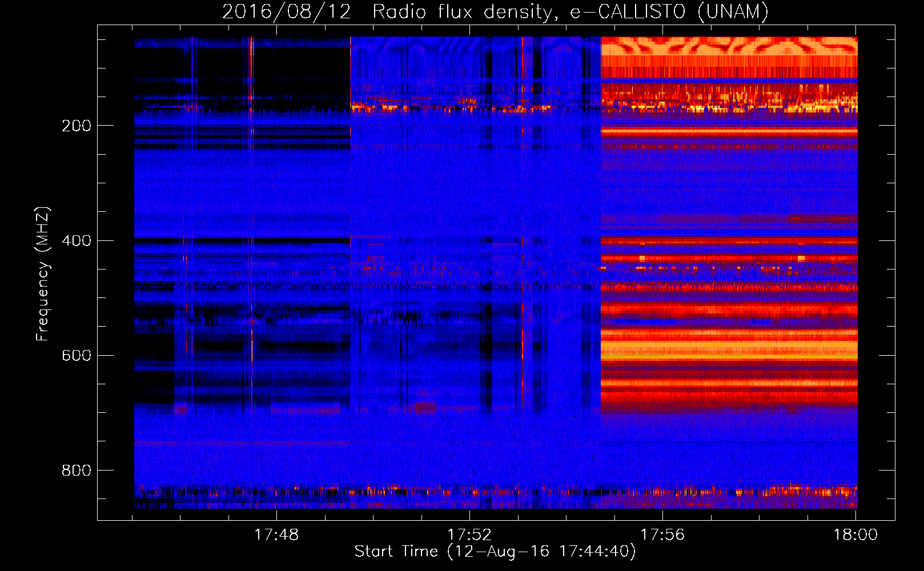Click the 17:56 time tick label

coord(662,535)
